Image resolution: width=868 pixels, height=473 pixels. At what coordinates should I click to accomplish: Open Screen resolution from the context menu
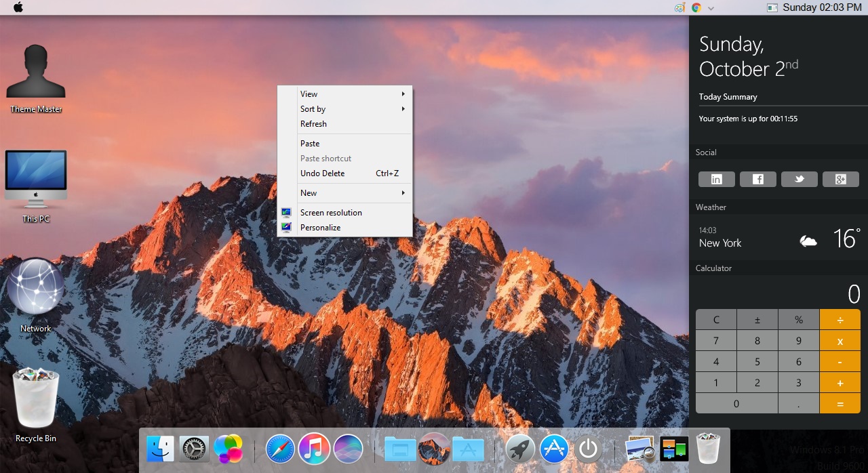(x=345, y=213)
